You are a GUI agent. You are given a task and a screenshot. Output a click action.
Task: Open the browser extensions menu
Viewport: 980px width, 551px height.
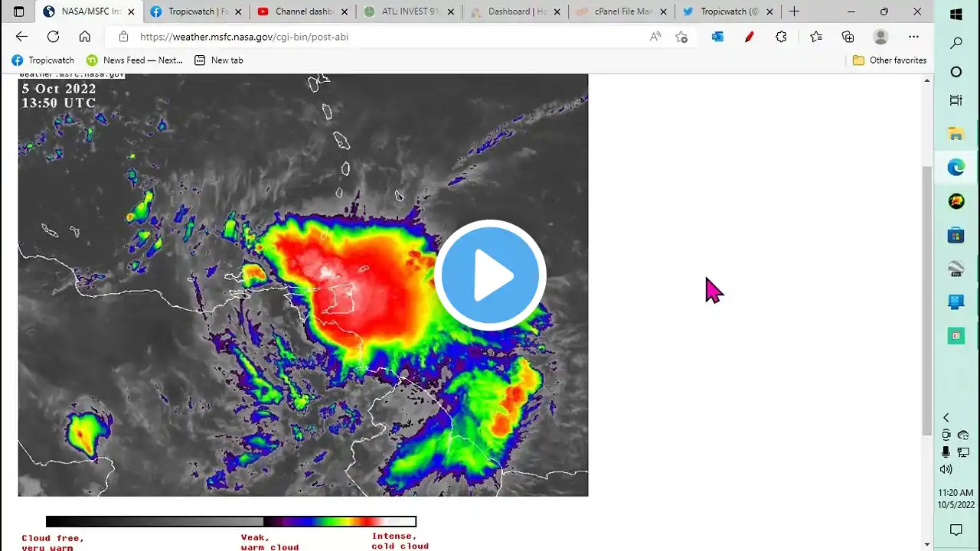coord(781,37)
